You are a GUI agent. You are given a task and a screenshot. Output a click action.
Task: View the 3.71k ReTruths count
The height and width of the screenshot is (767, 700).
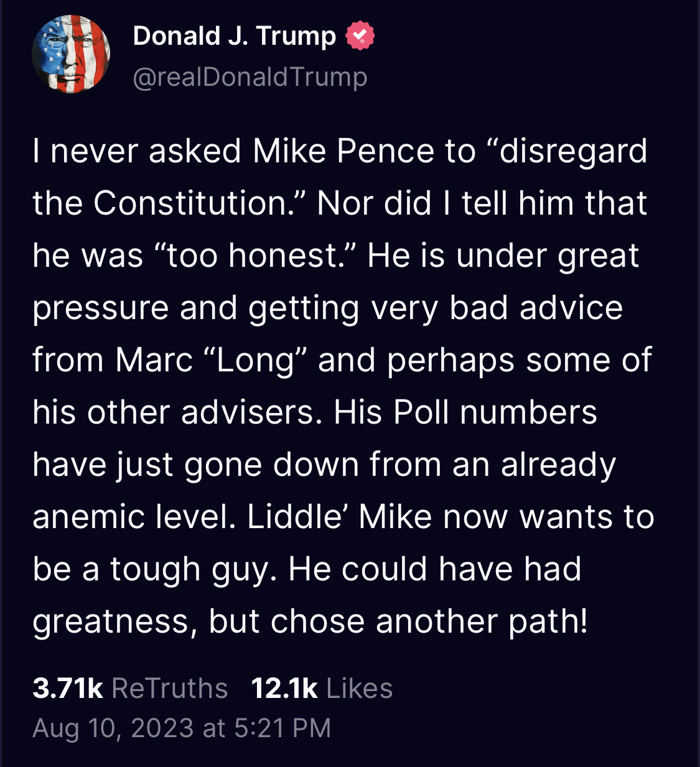click(67, 689)
